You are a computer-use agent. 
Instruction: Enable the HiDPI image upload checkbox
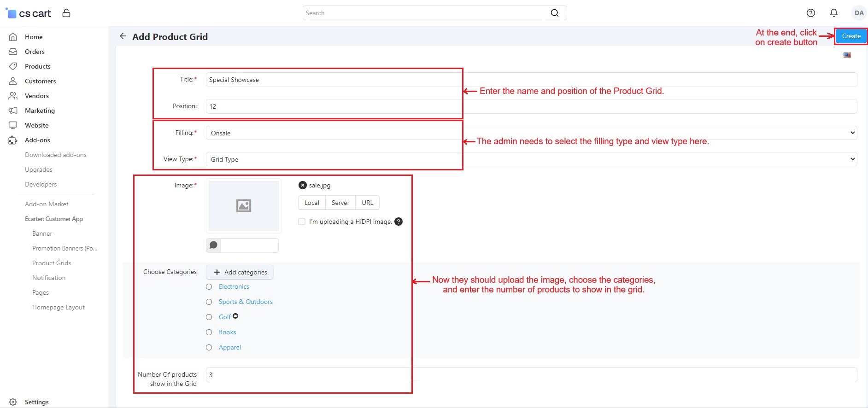click(302, 221)
